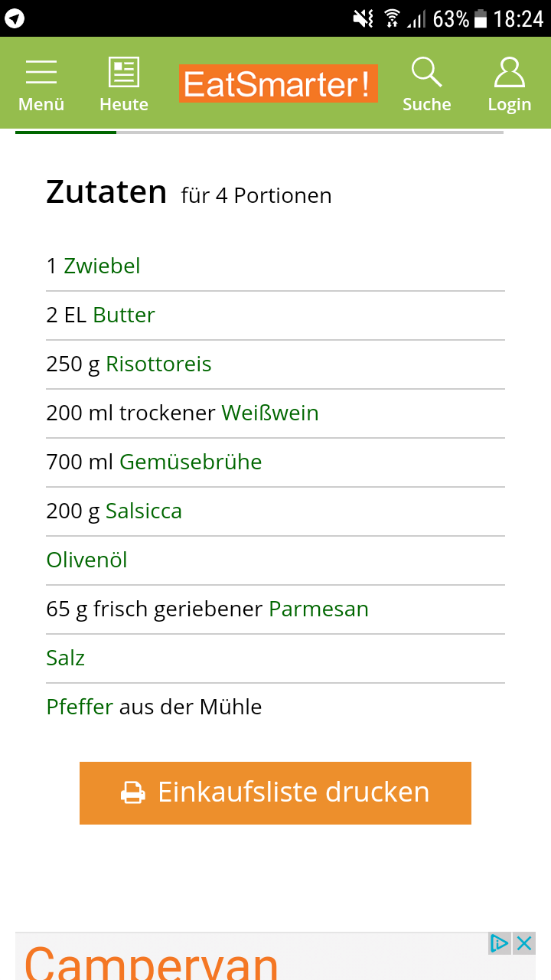Open the Zwiebel ingredient link
The width and height of the screenshot is (551, 980).
tap(102, 266)
